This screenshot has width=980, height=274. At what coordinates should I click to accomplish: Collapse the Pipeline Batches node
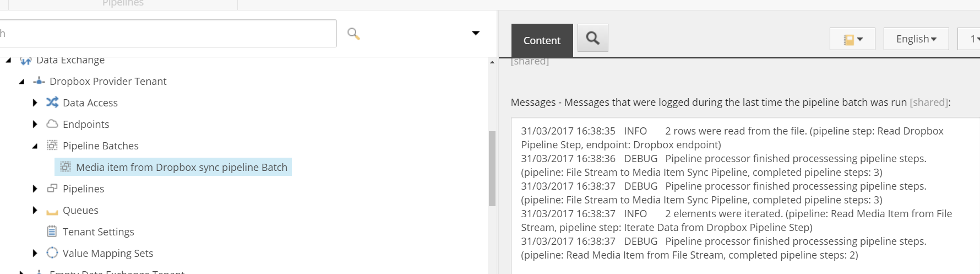point(35,146)
